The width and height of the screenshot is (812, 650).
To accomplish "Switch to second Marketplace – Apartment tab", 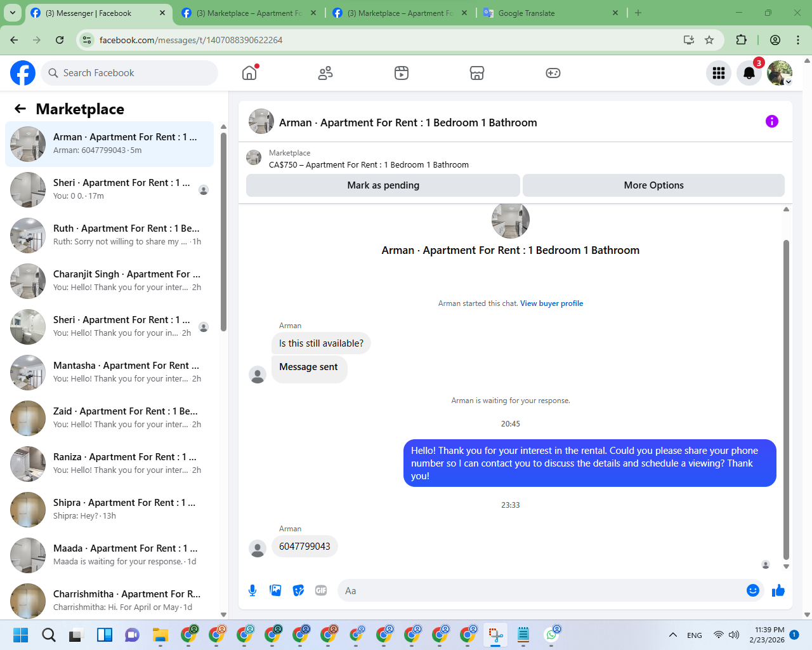I will click(x=249, y=13).
